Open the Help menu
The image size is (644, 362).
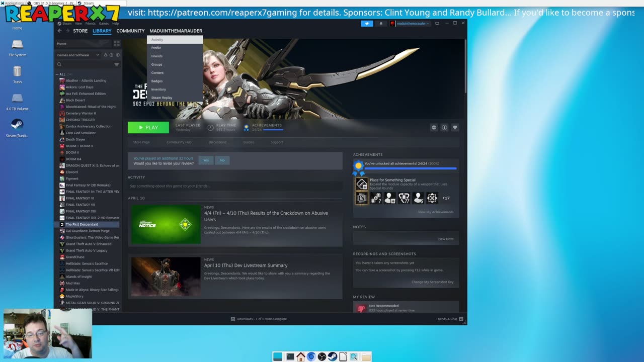[115, 24]
